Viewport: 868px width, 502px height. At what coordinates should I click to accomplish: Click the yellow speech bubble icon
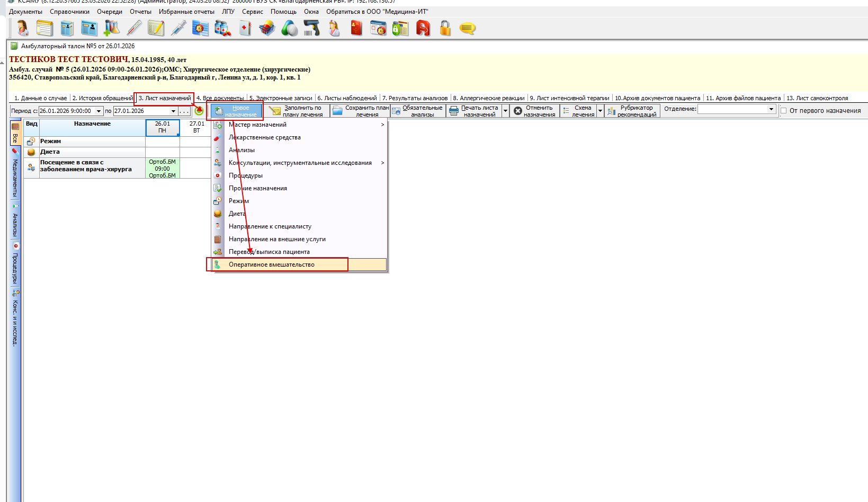pyautogui.click(x=467, y=28)
